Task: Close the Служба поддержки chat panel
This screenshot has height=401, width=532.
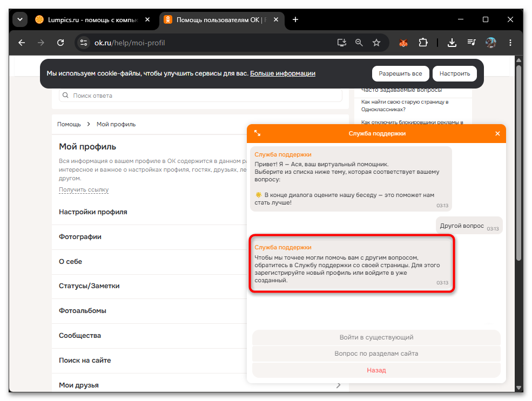Action: [497, 133]
